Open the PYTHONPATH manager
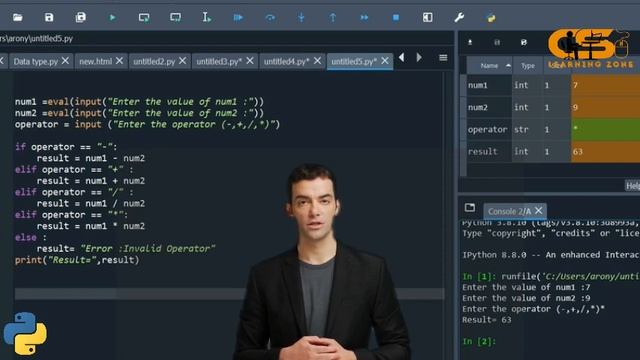 click(x=491, y=18)
